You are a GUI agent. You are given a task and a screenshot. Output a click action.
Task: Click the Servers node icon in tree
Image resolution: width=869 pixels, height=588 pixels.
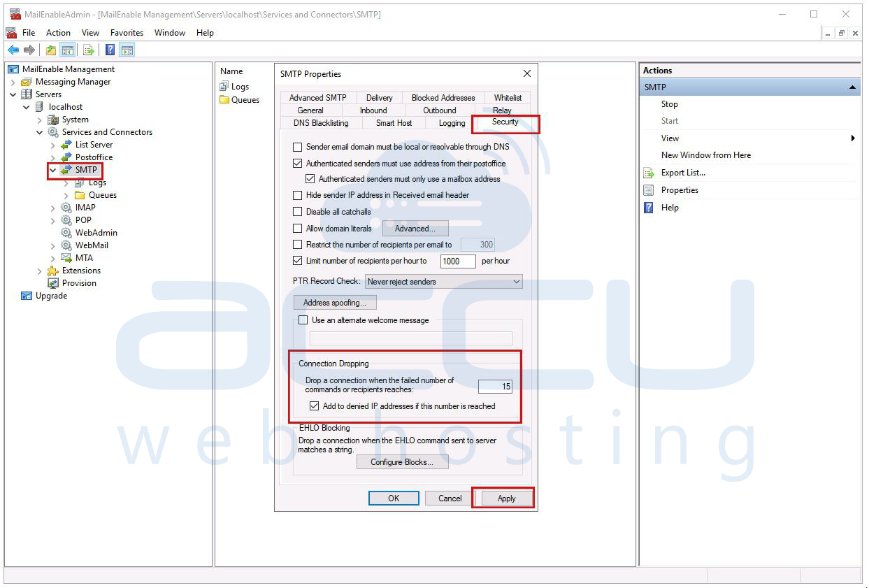27,94
